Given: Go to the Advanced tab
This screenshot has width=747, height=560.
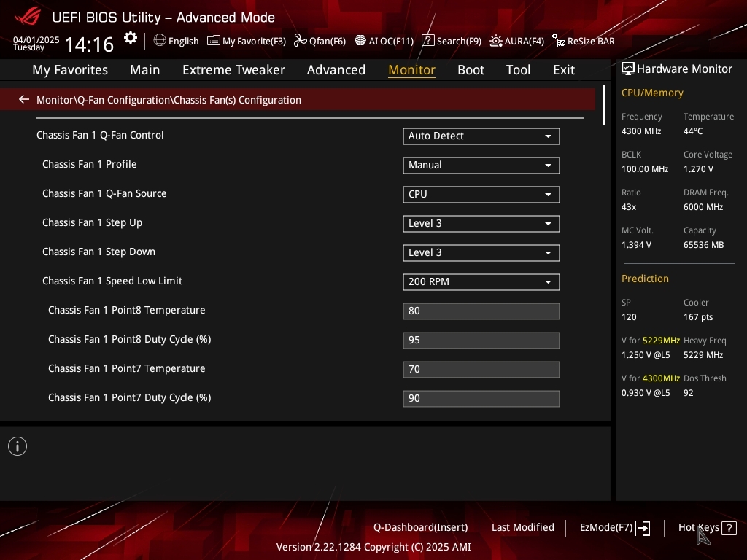Looking at the screenshot, I should click(336, 70).
